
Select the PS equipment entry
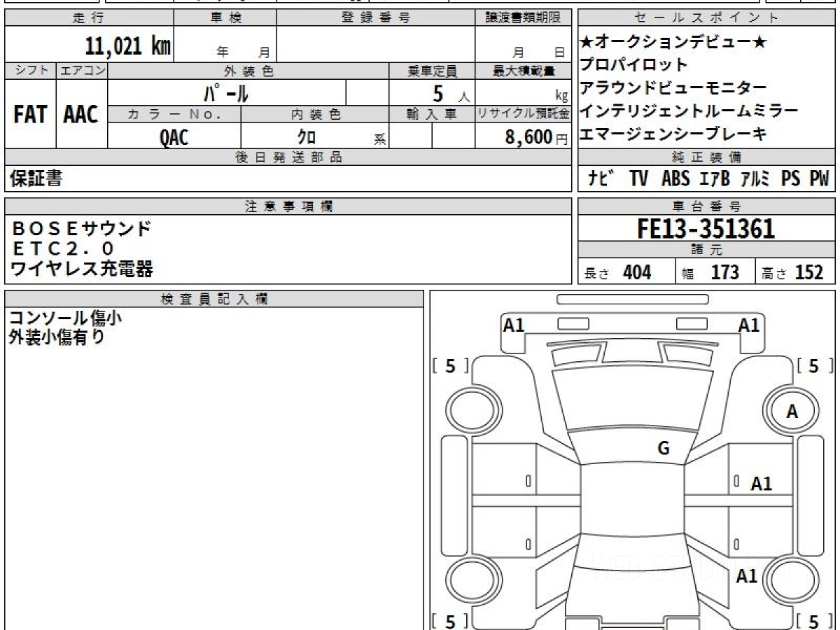[791, 178]
